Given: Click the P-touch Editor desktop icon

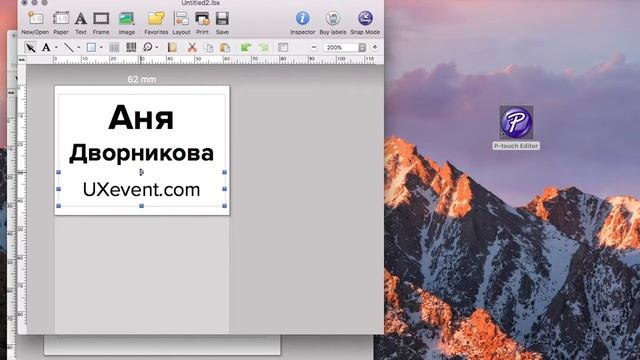Looking at the screenshot, I should pos(516,122).
